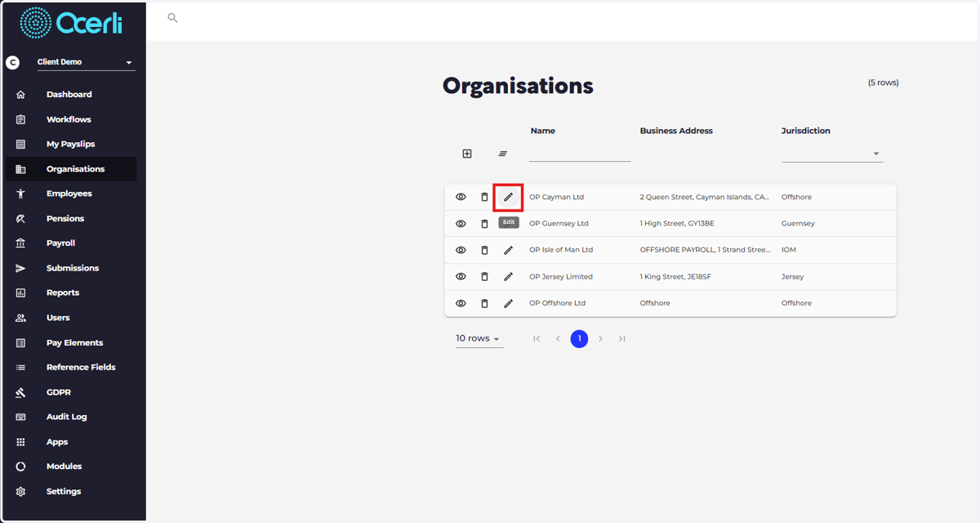Click the Business Address column header
The width and height of the screenshot is (980, 523).
676,131
